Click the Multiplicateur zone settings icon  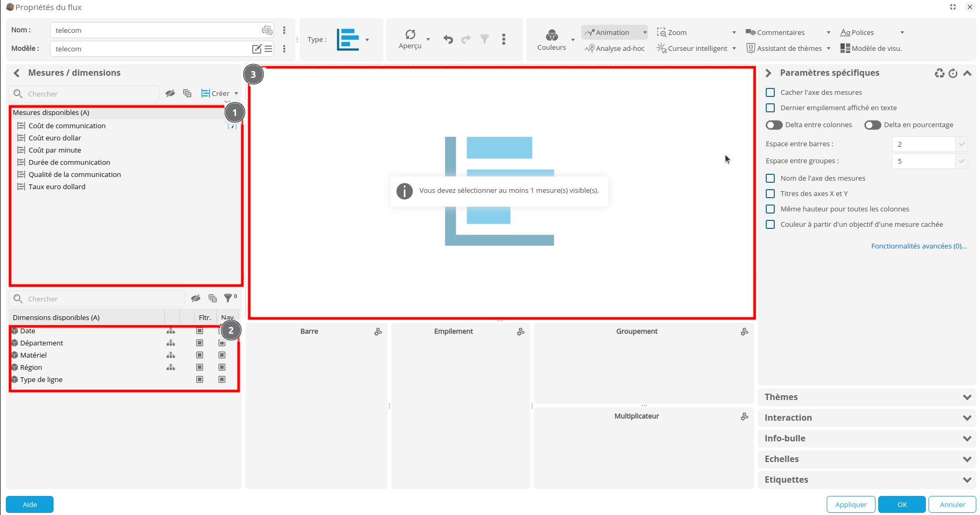pos(745,416)
